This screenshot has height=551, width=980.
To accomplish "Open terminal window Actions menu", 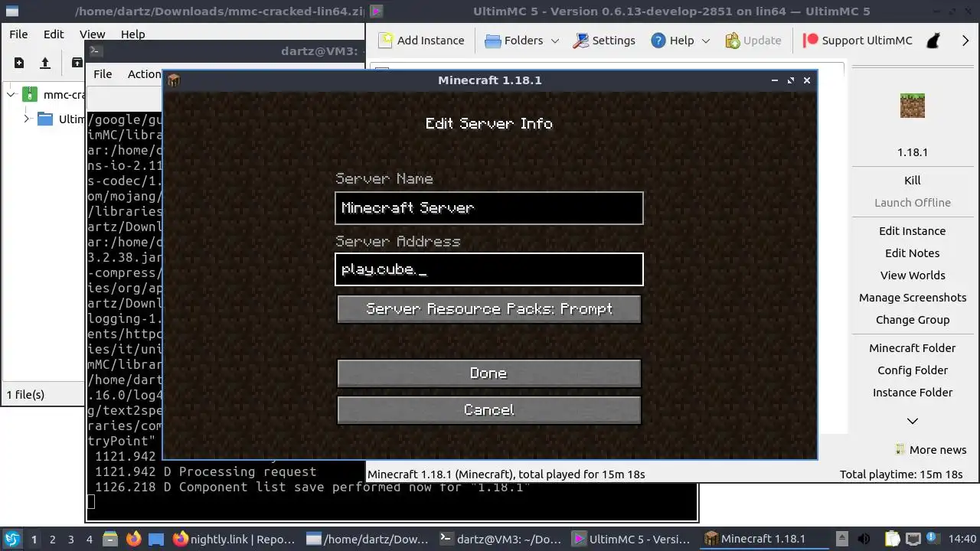I will (x=144, y=74).
